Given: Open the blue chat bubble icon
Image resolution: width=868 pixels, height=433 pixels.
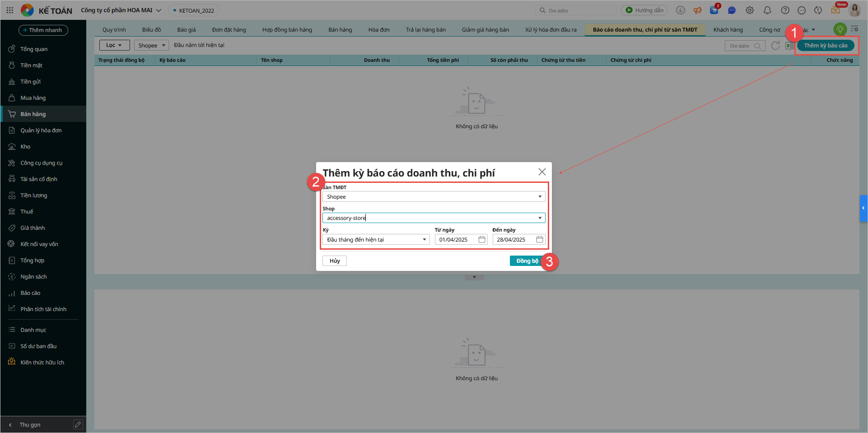Looking at the screenshot, I should click(732, 10).
